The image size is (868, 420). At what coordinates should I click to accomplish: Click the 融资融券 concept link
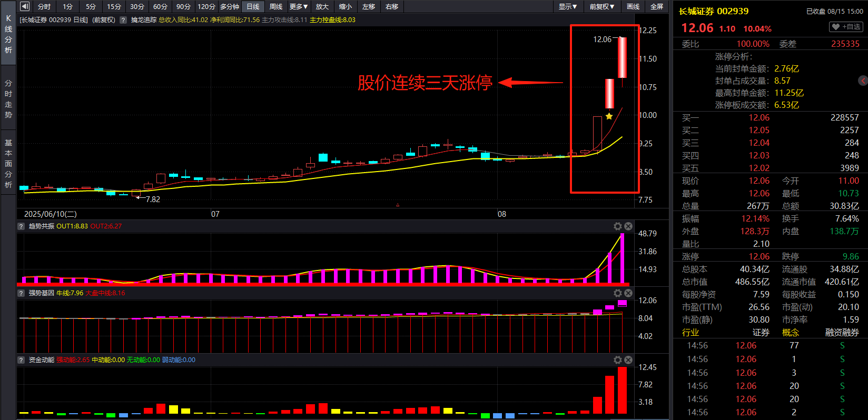(842, 333)
